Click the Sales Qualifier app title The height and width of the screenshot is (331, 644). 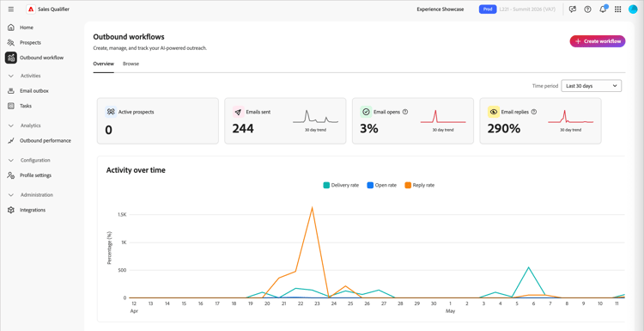(x=53, y=9)
